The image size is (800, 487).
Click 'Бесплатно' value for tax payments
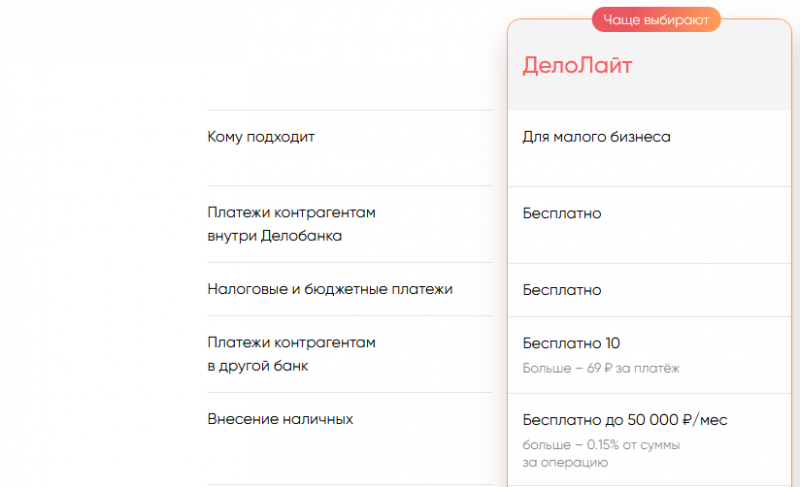[x=562, y=290]
